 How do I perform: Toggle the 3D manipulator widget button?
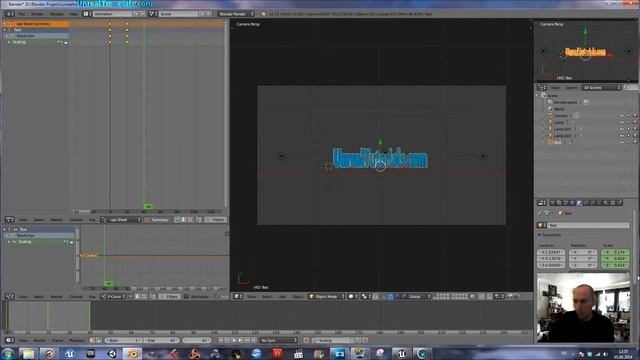tap(390, 297)
